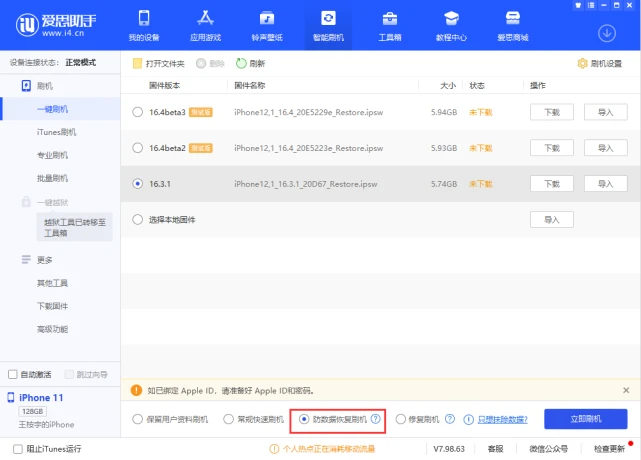Toggle 跳过向导 checkbox
The image size is (641, 460).
69,375
